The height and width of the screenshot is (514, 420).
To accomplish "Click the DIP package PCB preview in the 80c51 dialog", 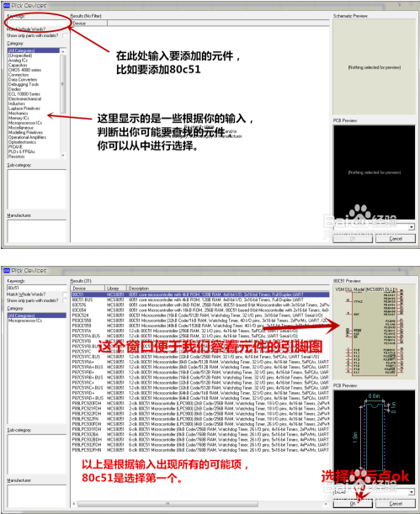I will (374, 436).
